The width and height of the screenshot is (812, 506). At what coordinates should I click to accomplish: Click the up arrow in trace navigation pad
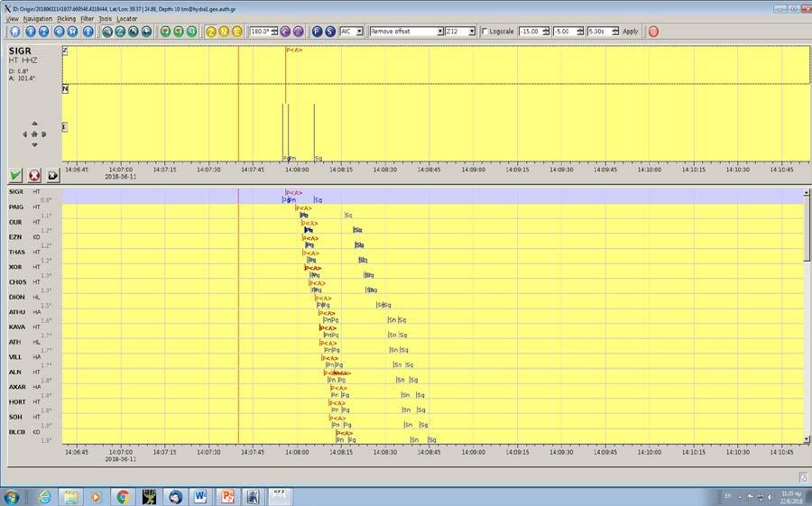34,124
